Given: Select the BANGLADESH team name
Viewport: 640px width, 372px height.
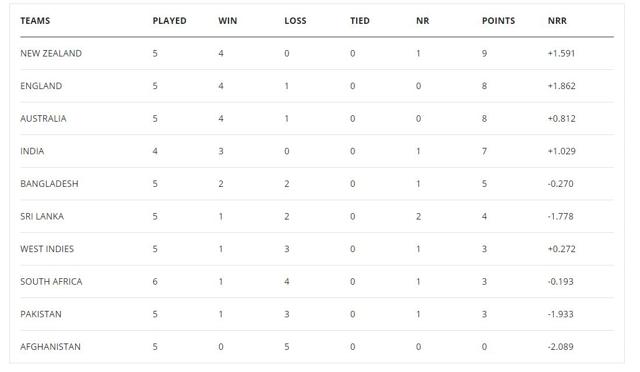Looking at the screenshot, I should (49, 184).
